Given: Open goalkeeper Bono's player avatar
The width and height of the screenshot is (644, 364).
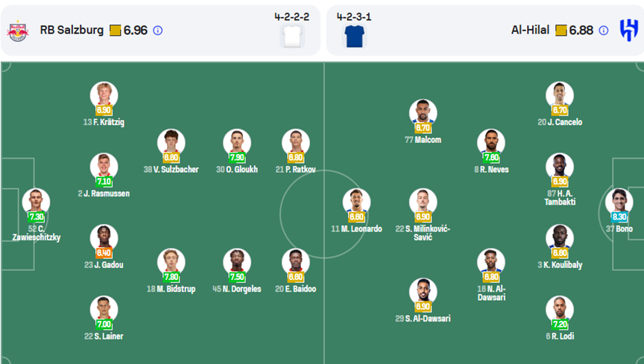Looking at the screenshot, I should click(x=619, y=202).
